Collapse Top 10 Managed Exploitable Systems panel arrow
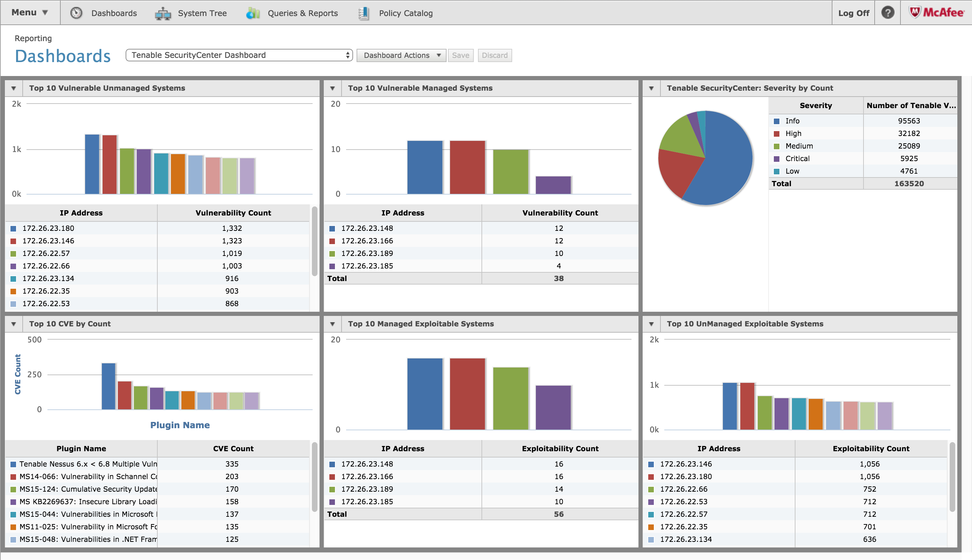Viewport: 972px width, 560px height. (x=332, y=324)
